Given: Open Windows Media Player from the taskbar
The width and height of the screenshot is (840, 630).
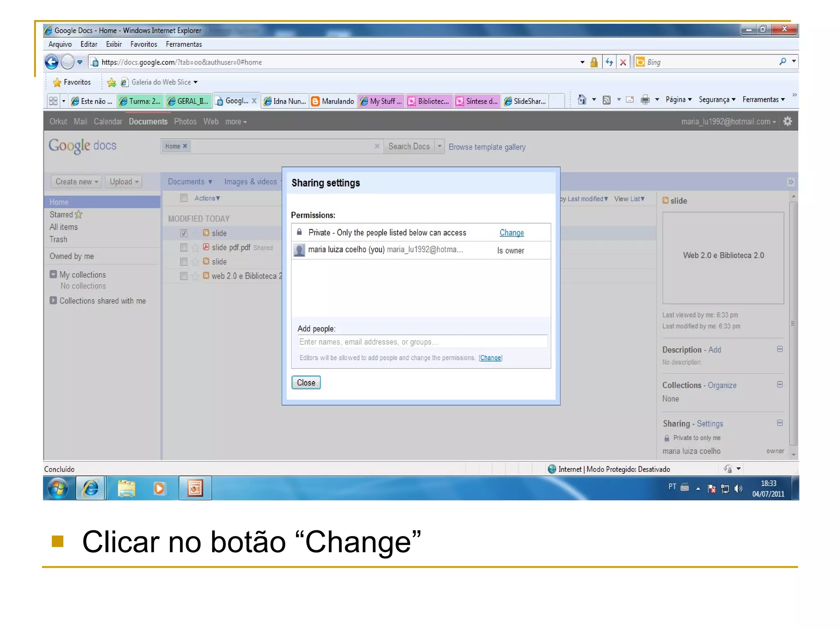Looking at the screenshot, I should point(160,488).
